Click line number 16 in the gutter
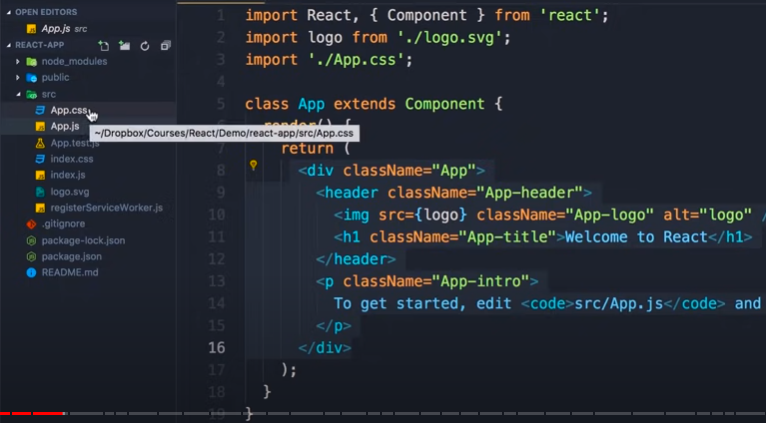The image size is (766, 423). (216, 347)
